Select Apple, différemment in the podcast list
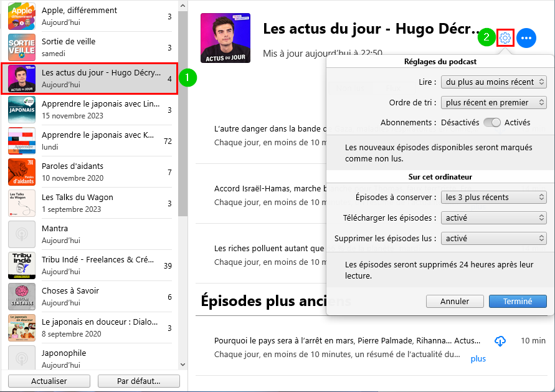The height and width of the screenshot is (392, 555). [x=90, y=16]
